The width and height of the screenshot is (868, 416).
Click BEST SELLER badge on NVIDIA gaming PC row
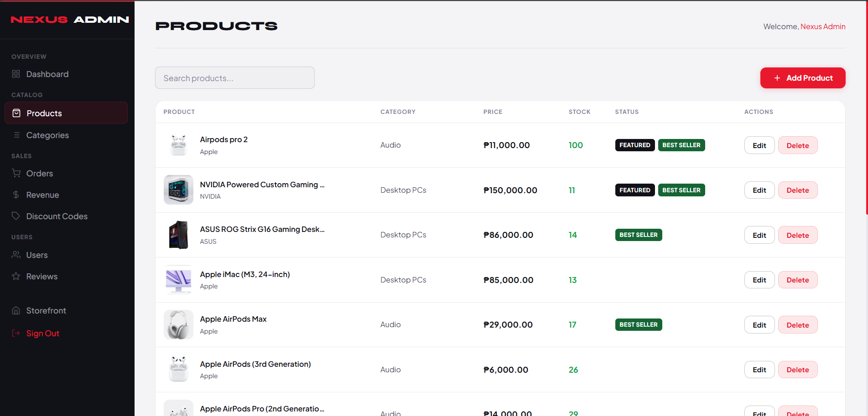tap(681, 190)
